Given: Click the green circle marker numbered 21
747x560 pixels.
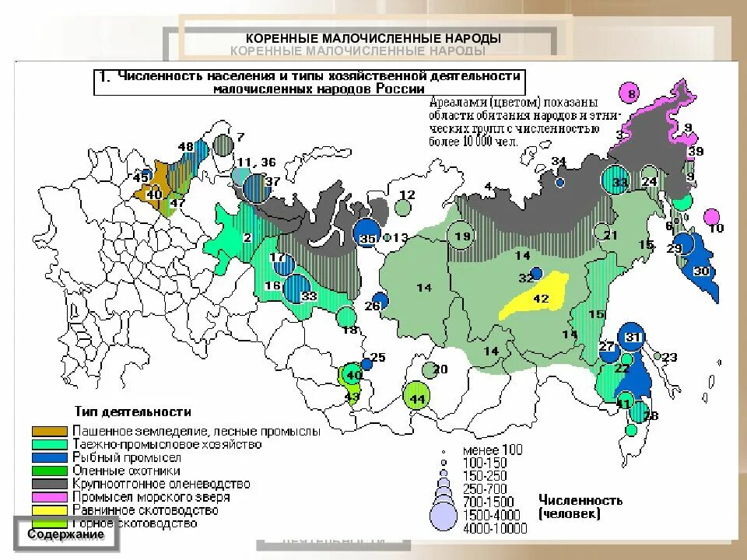Looking at the screenshot, I should (x=601, y=232).
